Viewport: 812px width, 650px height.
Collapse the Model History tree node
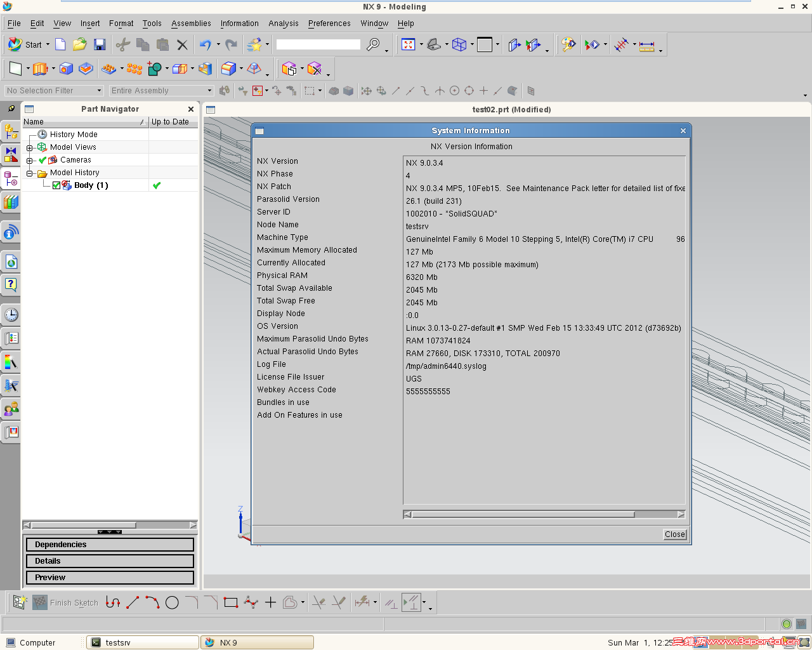[x=29, y=173]
